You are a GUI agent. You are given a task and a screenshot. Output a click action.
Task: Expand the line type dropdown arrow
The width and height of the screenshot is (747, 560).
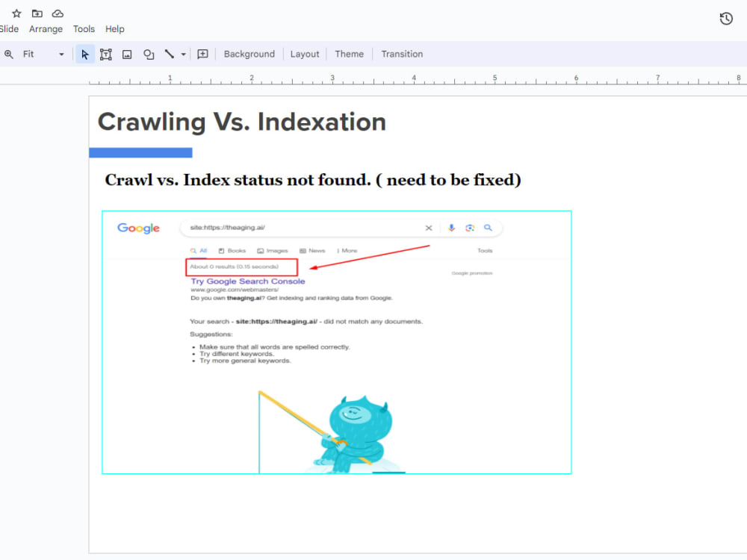[184, 55]
